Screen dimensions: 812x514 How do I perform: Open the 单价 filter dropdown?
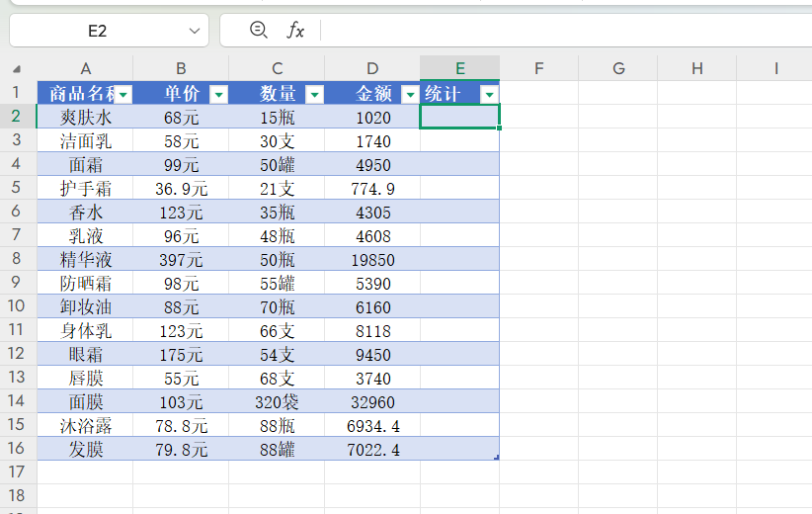point(218,95)
